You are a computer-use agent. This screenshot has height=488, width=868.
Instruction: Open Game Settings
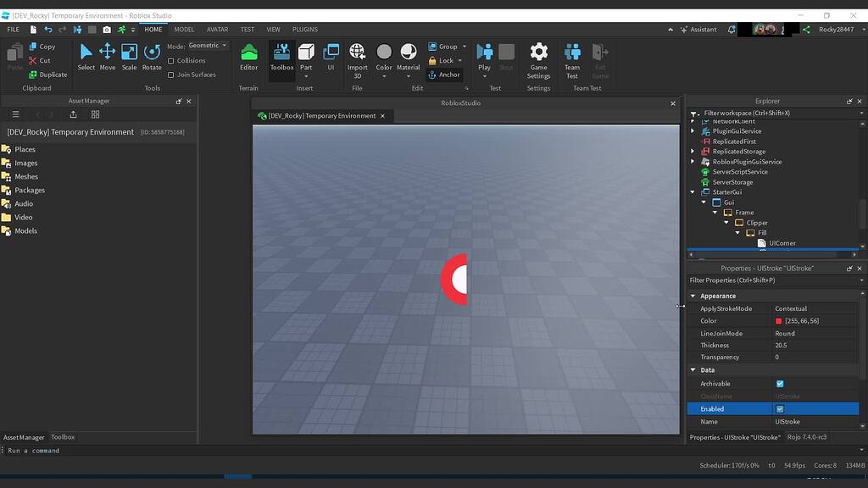(x=538, y=58)
